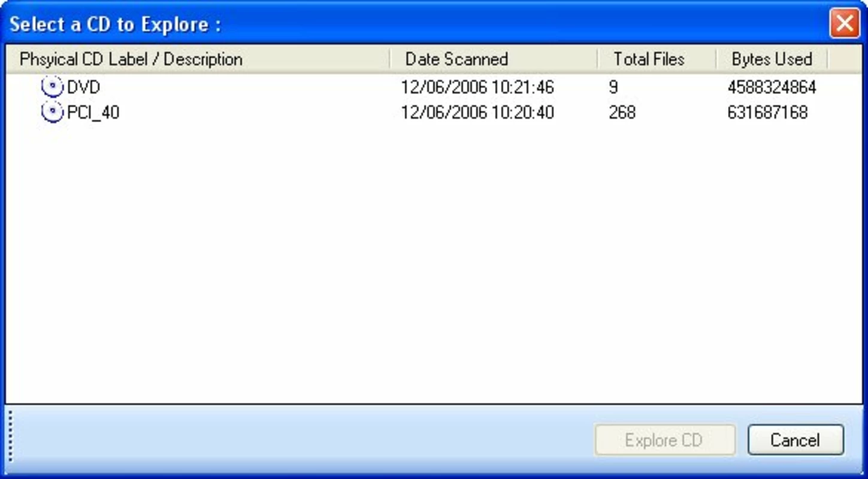Viewport: 868px width, 479px height.
Task: Click bytes used value 631687168
Action: [x=767, y=112]
